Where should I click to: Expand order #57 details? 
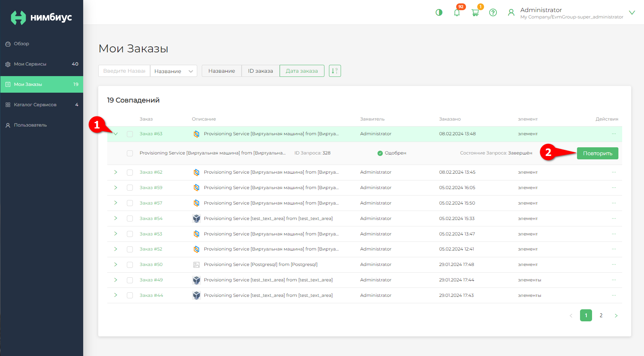point(116,203)
